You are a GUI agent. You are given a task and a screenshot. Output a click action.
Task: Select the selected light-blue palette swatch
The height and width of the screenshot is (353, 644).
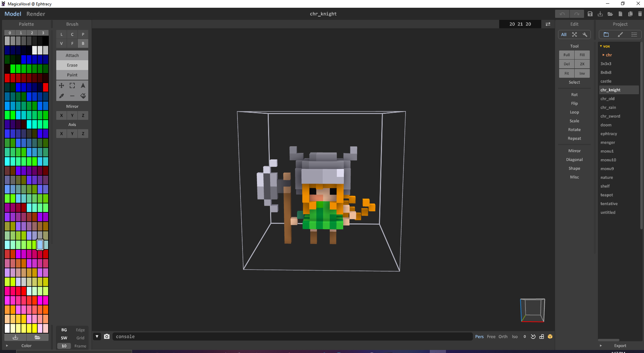tap(40, 245)
